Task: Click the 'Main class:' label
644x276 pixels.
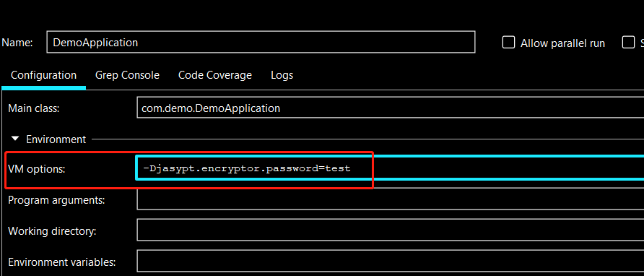Action: (x=34, y=108)
